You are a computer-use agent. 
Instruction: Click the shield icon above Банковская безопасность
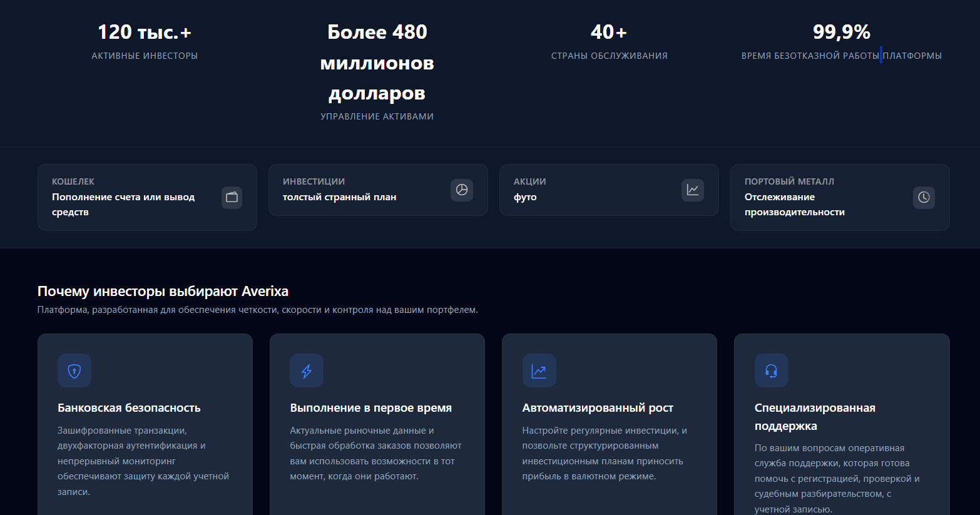74,370
